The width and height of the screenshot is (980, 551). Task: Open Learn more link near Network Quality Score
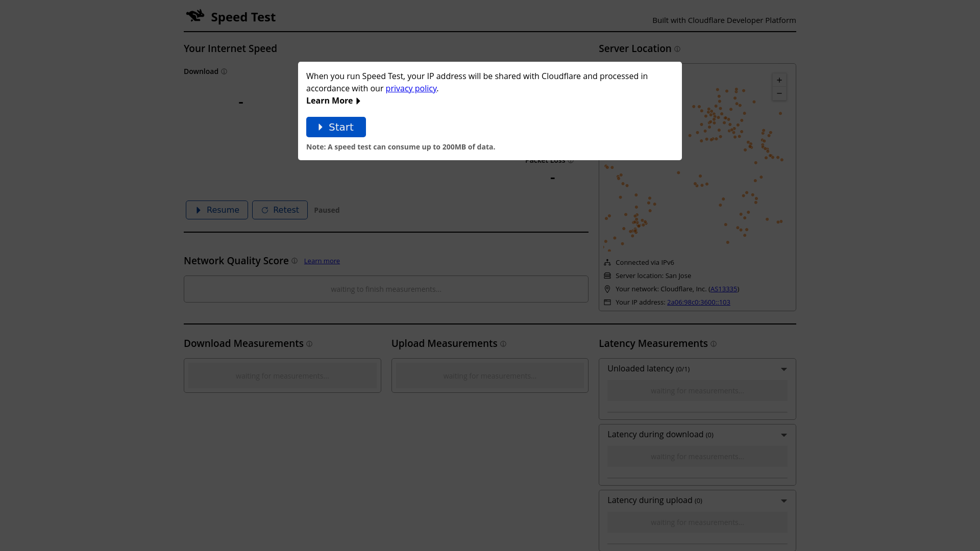point(322,261)
